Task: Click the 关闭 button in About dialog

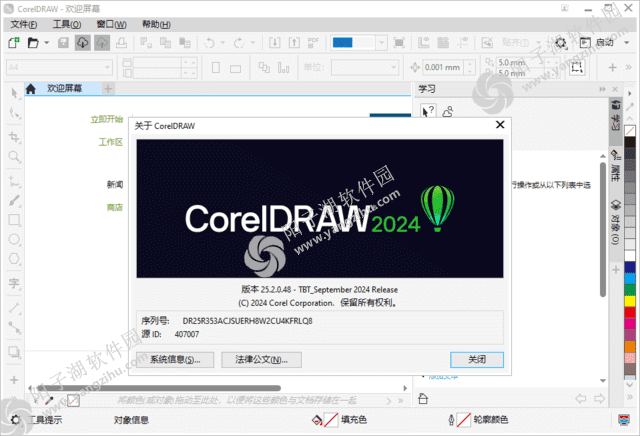Action: coord(477,360)
